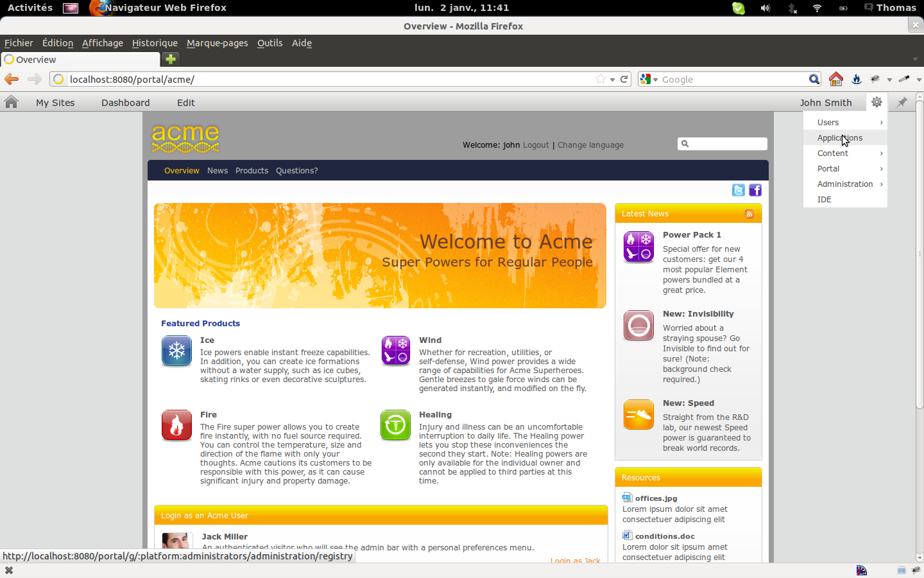Image resolution: width=924 pixels, height=578 pixels.
Task: Open the tab list dropdown arrow
Action: point(916,59)
